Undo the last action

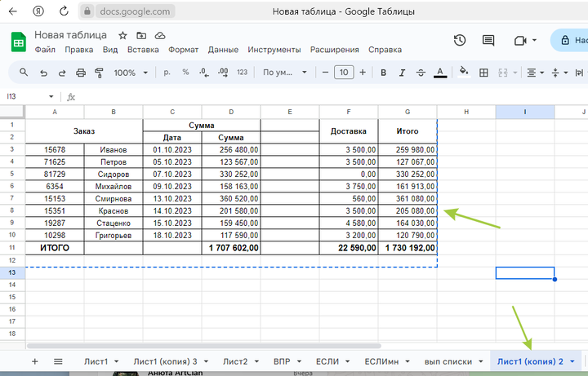[43, 73]
